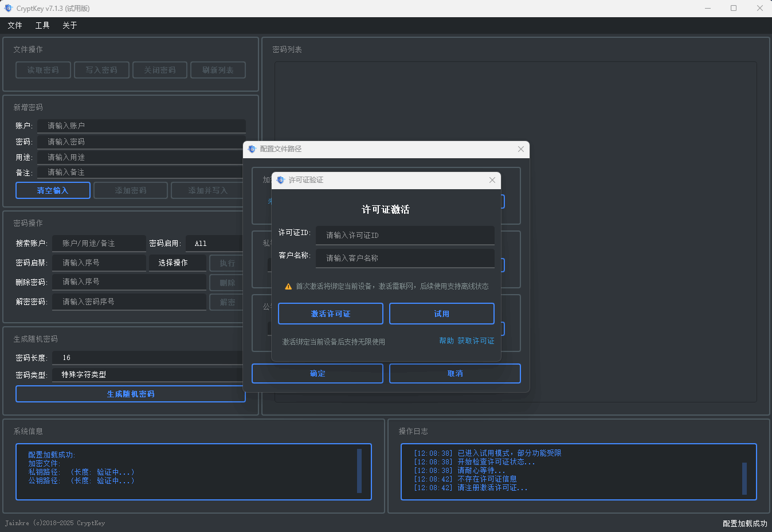Click 取消 in the 配置文件路径 dialog
This screenshot has width=772, height=532.
(x=455, y=373)
